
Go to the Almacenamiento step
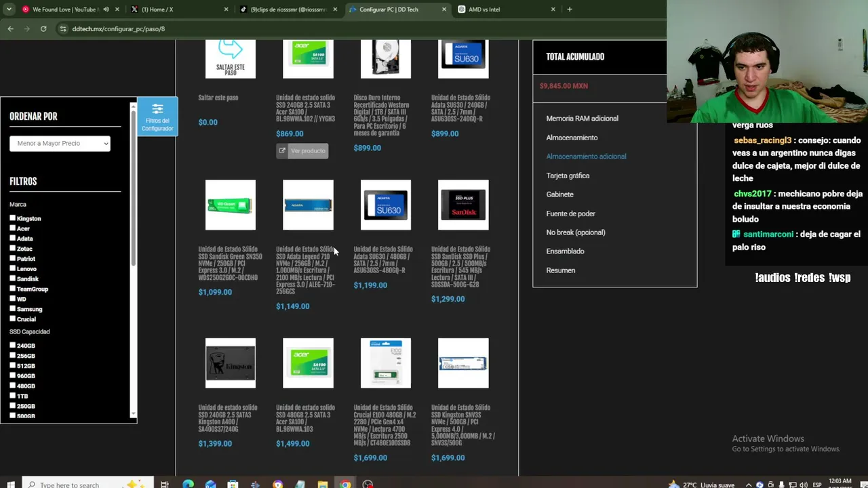click(572, 138)
